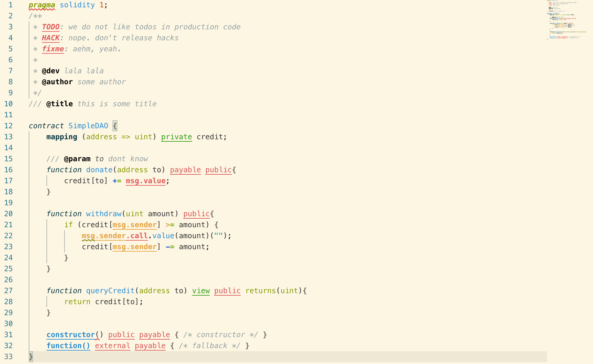Click the 'pragma' keyword on line 1
The image size is (593, 364).
[x=42, y=5]
